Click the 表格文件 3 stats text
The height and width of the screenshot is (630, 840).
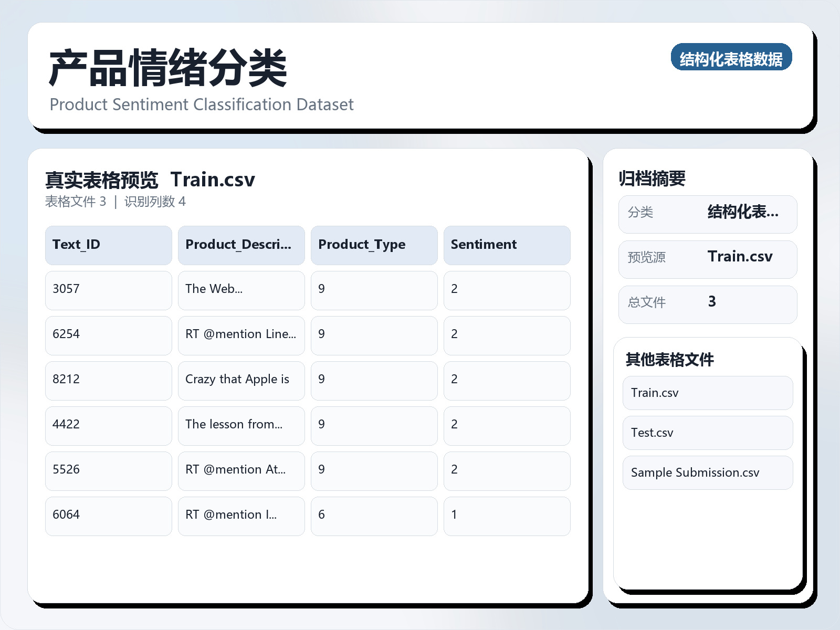pos(76,202)
